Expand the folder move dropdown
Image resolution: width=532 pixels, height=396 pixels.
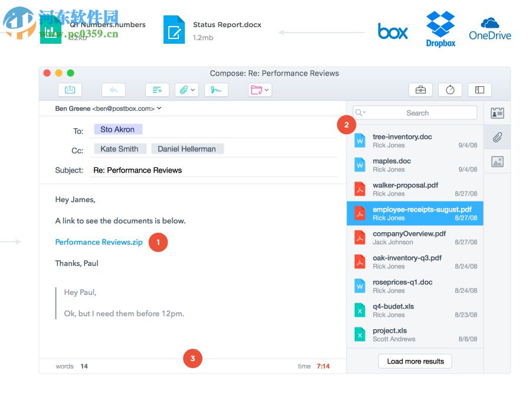[x=267, y=89]
